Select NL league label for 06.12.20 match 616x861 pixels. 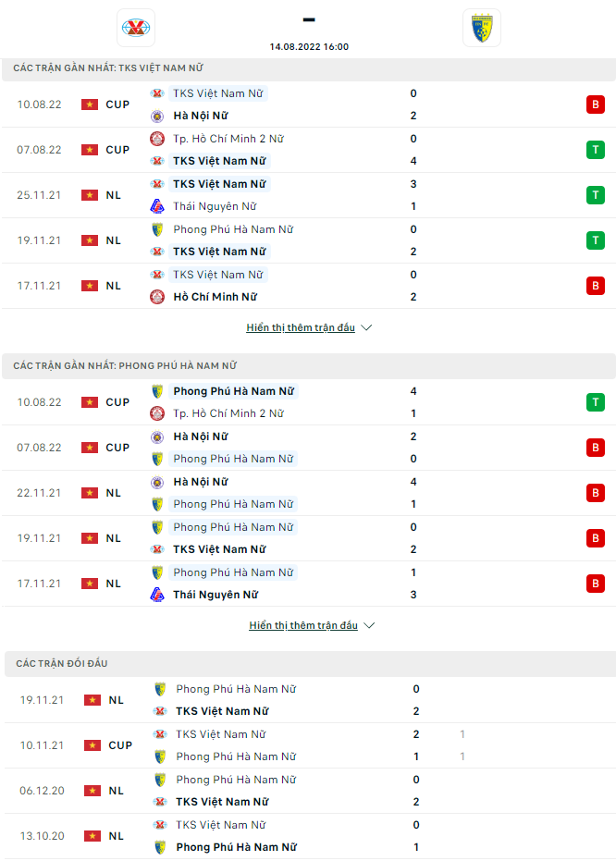pos(116,791)
